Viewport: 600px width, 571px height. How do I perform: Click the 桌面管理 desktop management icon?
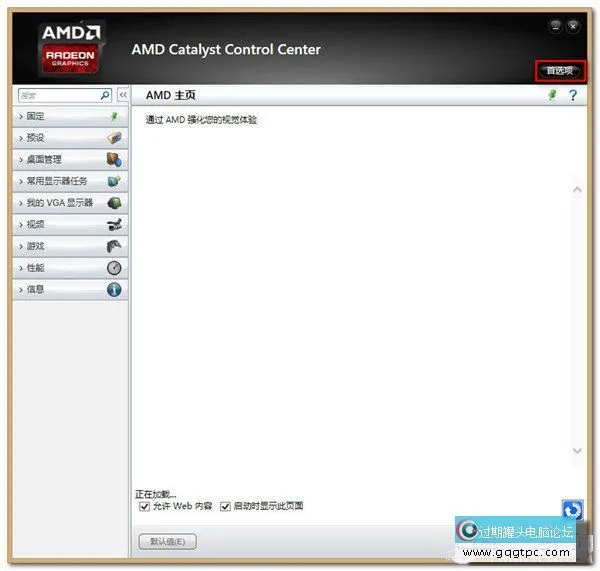(114, 160)
